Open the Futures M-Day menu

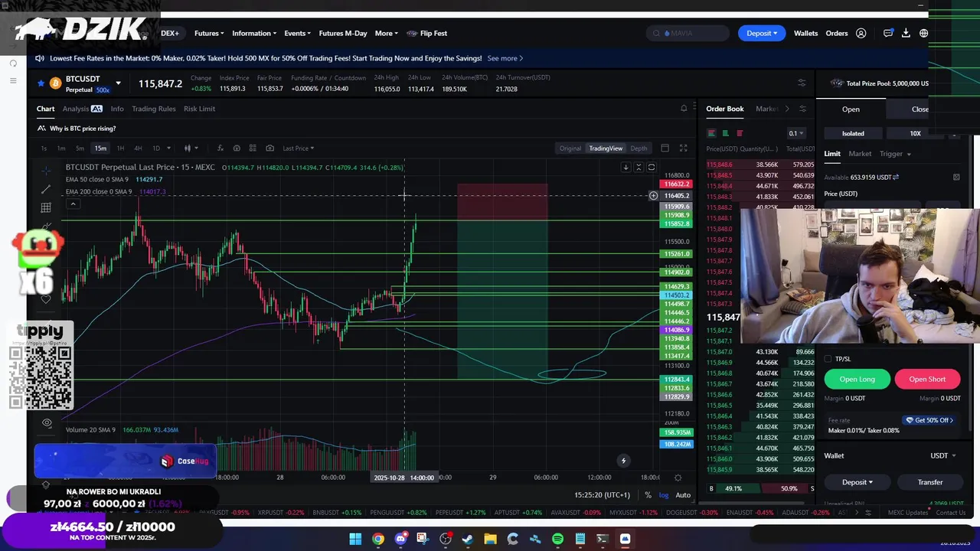[343, 33]
